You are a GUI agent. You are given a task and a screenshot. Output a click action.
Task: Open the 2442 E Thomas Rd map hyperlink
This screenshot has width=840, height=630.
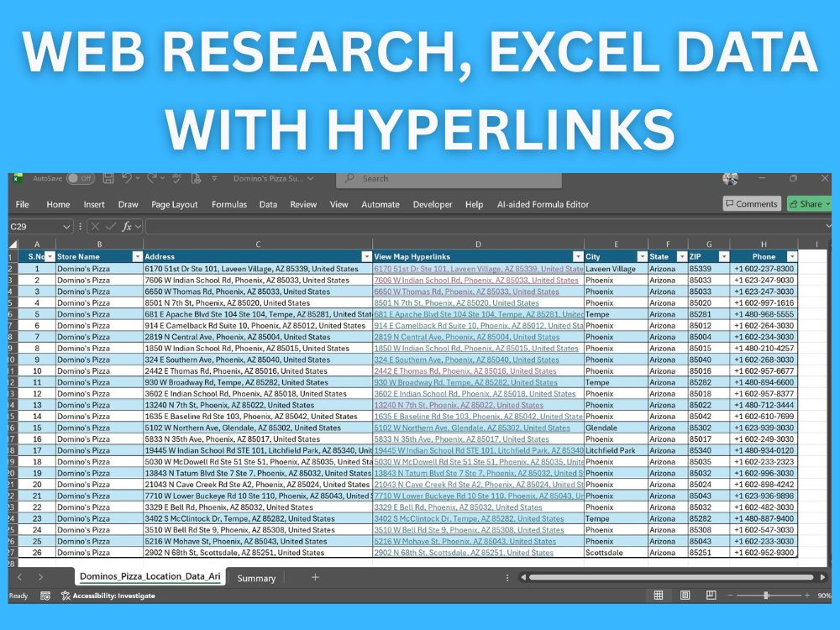pyautogui.click(x=465, y=370)
